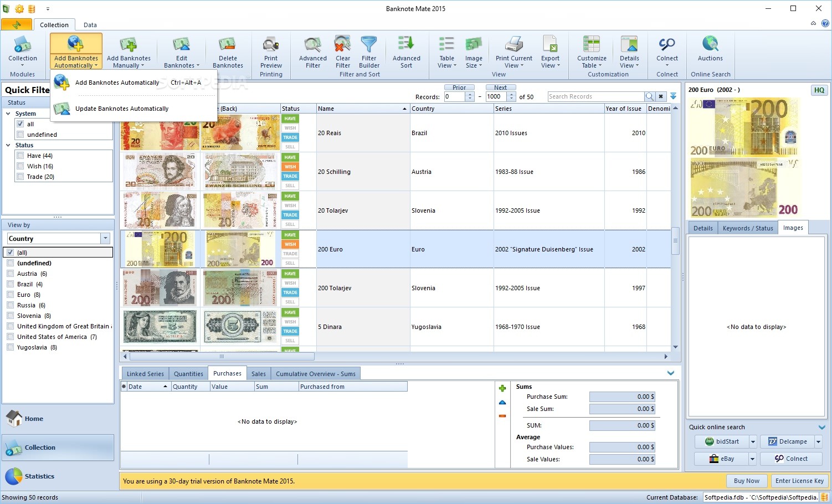Open Print Preview
Image resolution: width=832 pixels, height=504 pixels.
click(x=271, y=52)
